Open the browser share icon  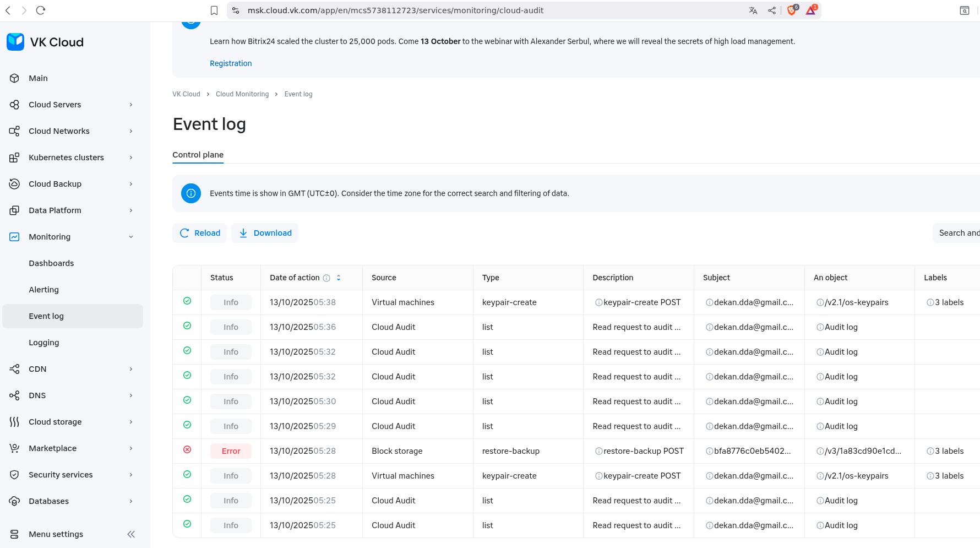pyautogui.click(x=772, y=10)
